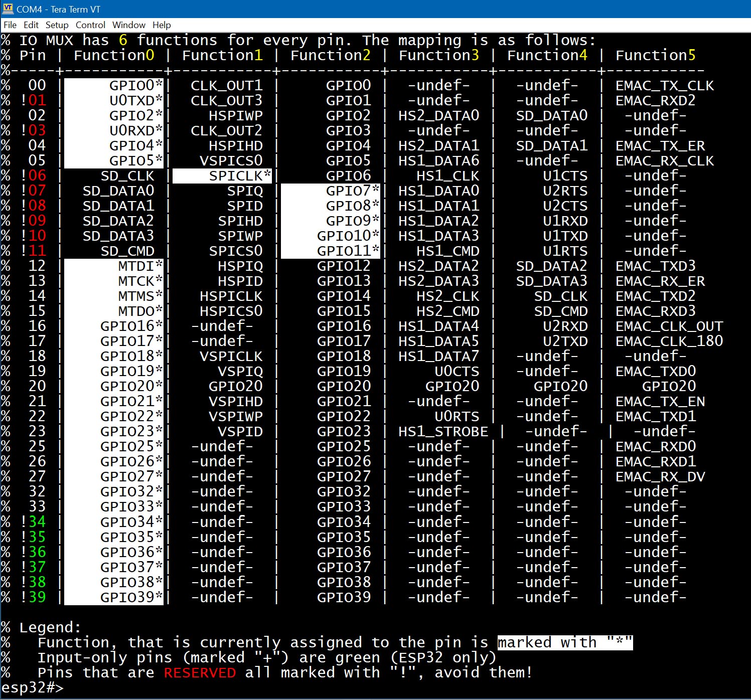The height and width of the screenshot is (700, 751).
Task: Click the VSPICS0 entry
Action: [231, 161]
